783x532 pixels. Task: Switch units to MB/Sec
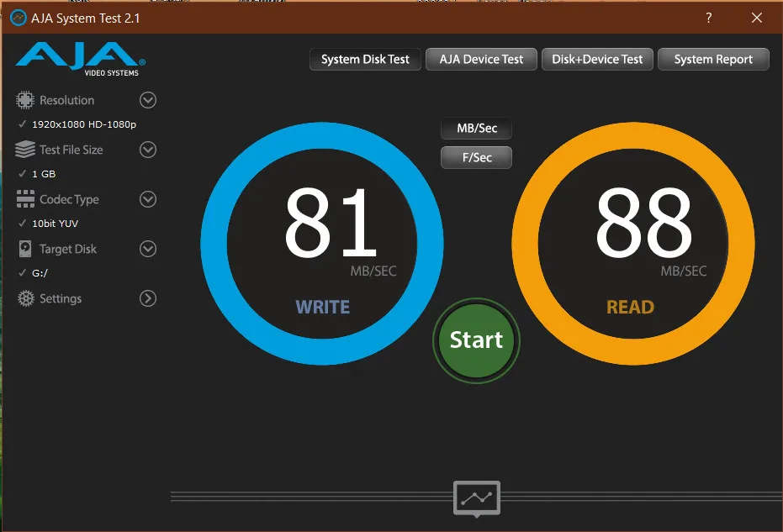coord(476,129)
